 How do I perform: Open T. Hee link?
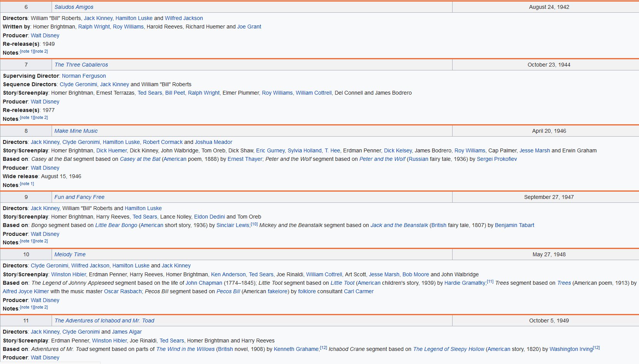[x=332, y=150]
